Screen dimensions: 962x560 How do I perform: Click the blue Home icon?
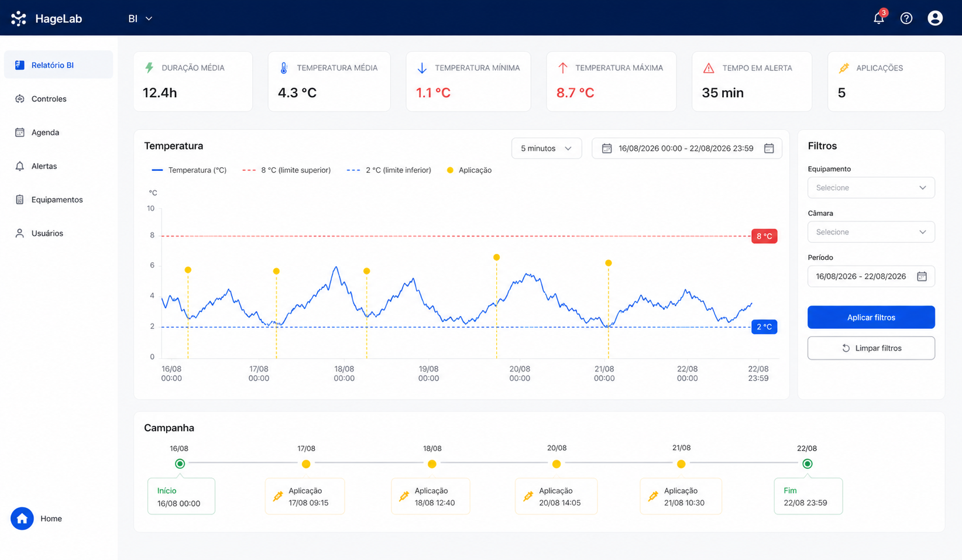(x=22, y=518)
